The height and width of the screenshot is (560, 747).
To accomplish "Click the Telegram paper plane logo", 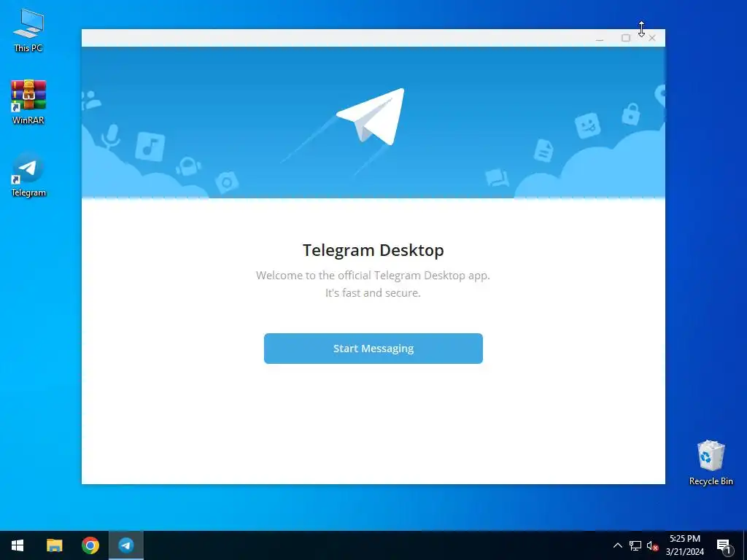I will click(x=371, y=117).
